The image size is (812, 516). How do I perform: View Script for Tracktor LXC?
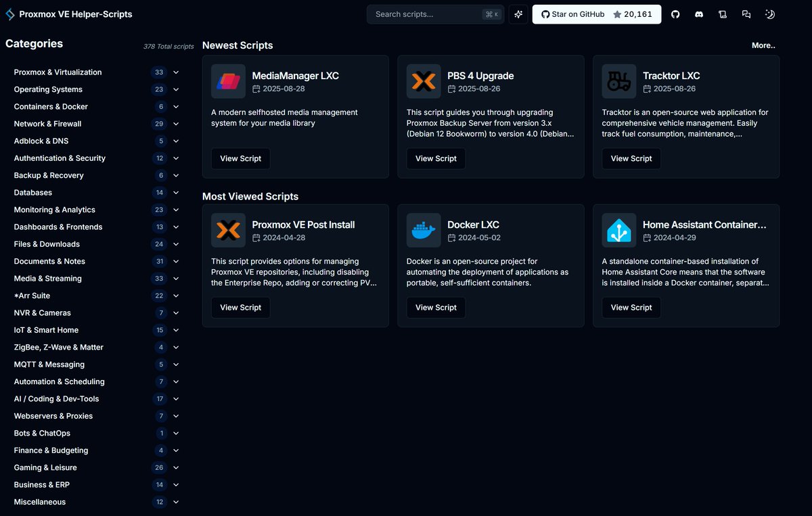(631, 158)
